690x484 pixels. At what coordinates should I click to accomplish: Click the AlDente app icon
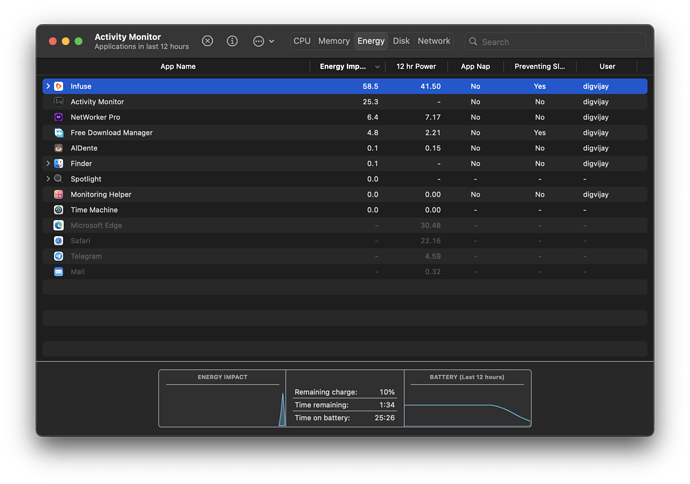59,148
